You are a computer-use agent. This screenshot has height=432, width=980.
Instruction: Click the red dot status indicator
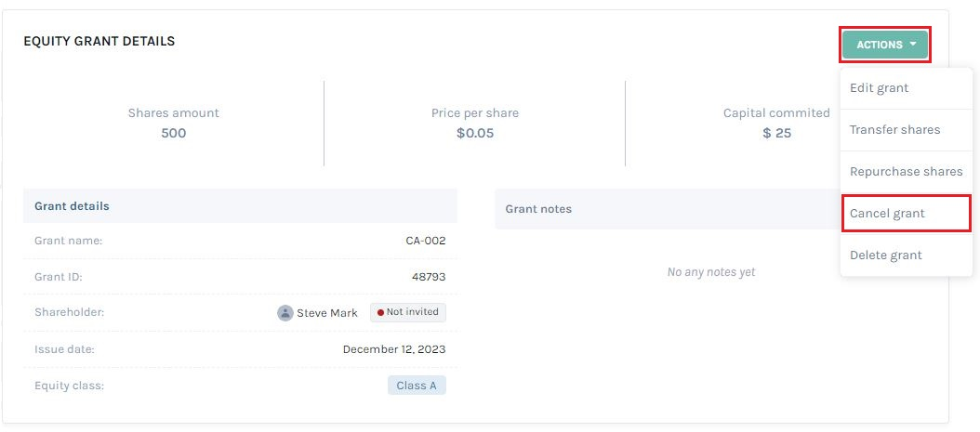click(x=380, y=312)
